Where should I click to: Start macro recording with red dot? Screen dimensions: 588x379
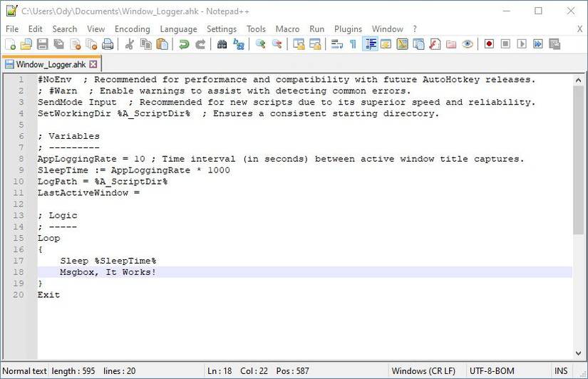489,44
